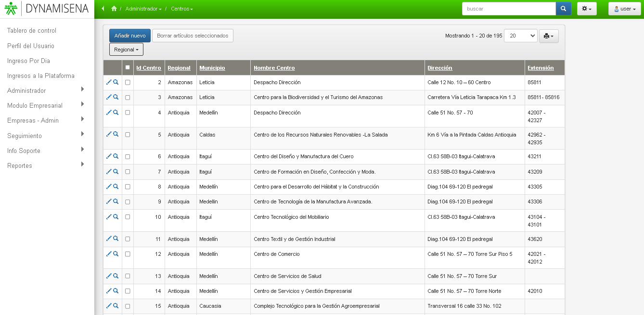Open the gear settings menu

587,9
